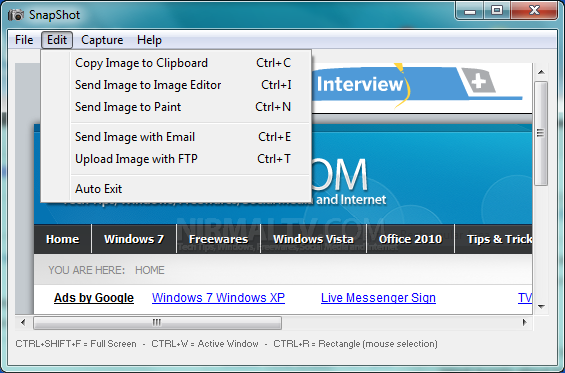Screen dimensions: 565x373
Task: Toggle the Auto Exit option
Action: tap(176, 189)
